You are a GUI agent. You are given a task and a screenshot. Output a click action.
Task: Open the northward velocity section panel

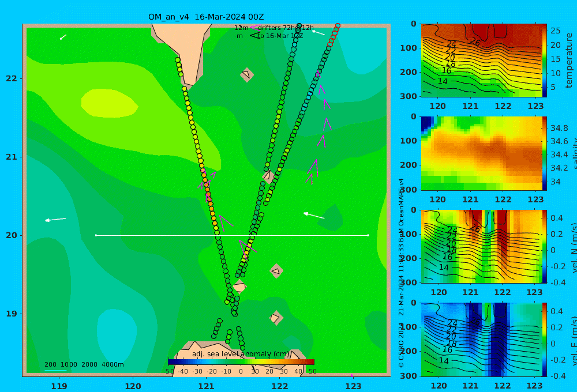point(481,246)
